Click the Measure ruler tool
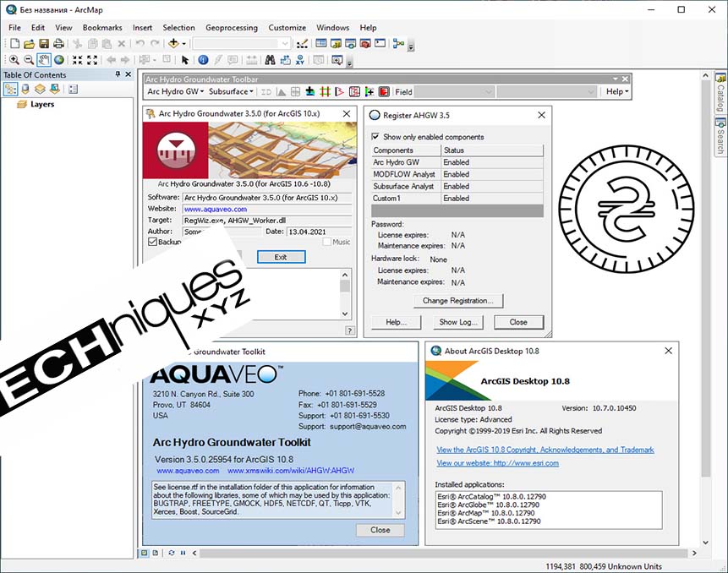 [252, 60]
